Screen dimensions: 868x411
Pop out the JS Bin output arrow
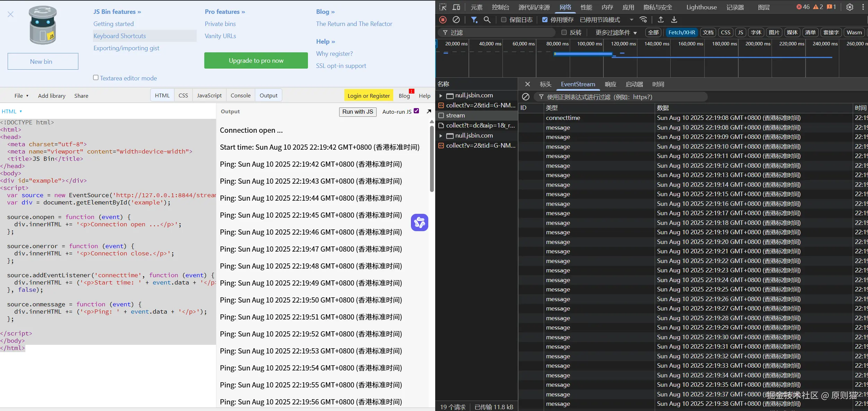tap(429, 111)
